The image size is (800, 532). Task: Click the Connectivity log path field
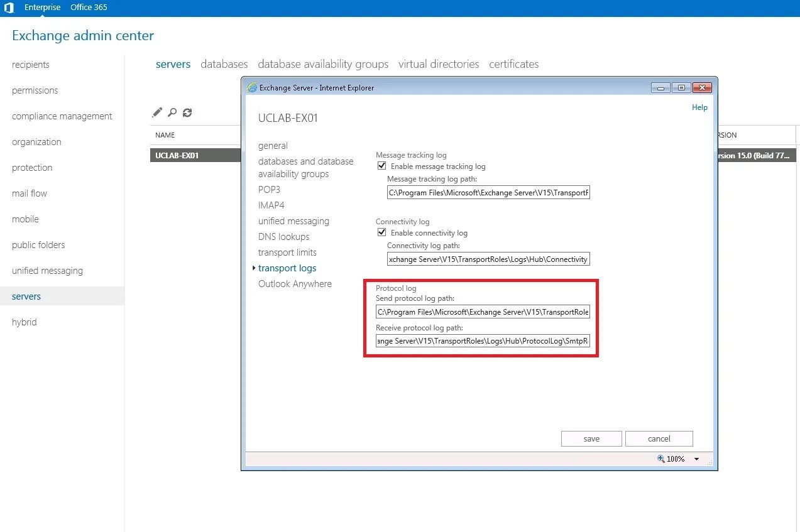coord(488,259)
